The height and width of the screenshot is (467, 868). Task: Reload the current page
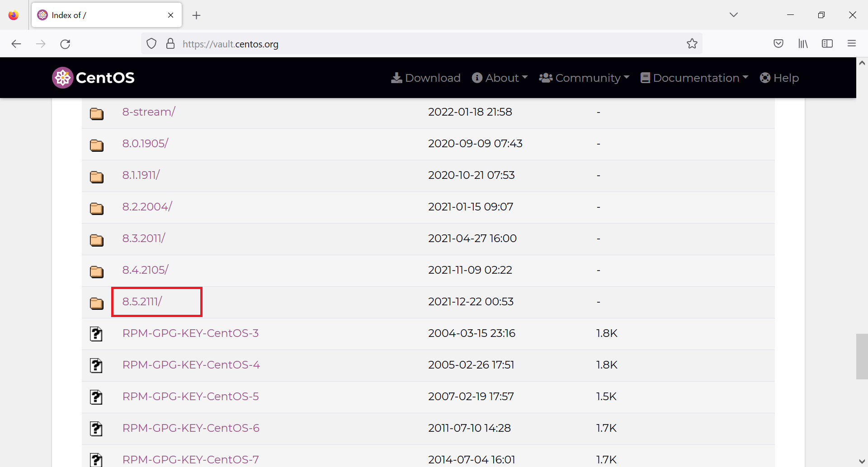65,43
